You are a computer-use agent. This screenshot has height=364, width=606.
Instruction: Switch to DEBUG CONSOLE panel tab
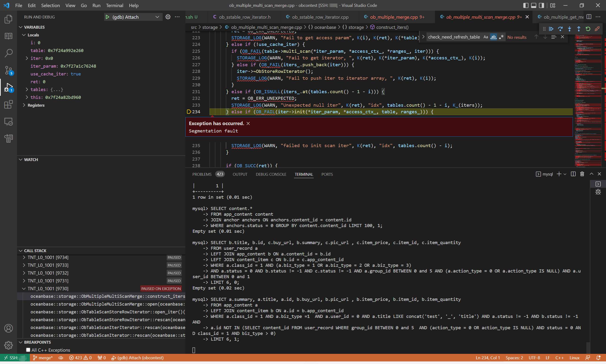[271, 174]
